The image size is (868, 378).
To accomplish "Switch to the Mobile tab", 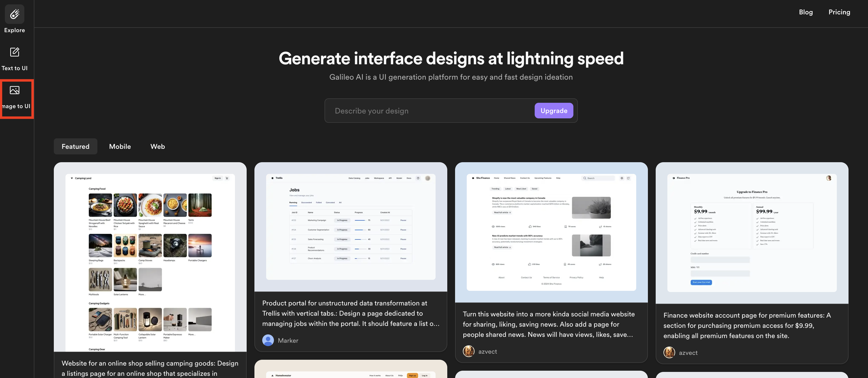I will coord(120,146).
